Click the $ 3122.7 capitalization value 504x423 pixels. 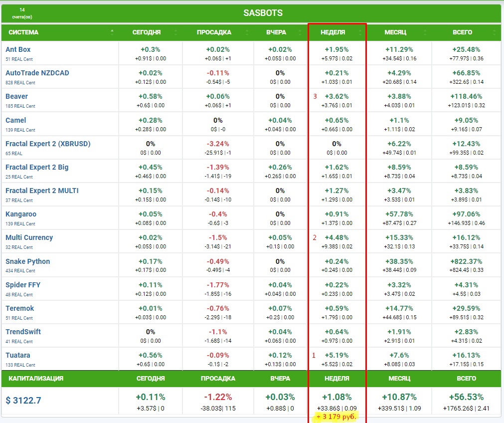23,401
